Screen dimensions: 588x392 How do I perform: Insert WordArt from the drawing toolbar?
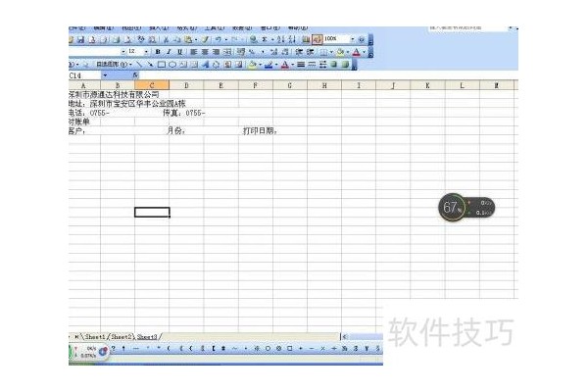tap(205, 65)
